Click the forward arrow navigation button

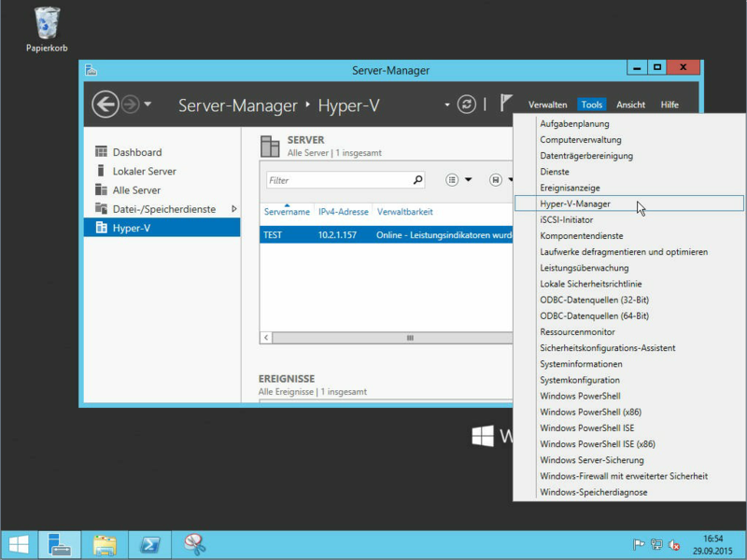pos(130,104)
